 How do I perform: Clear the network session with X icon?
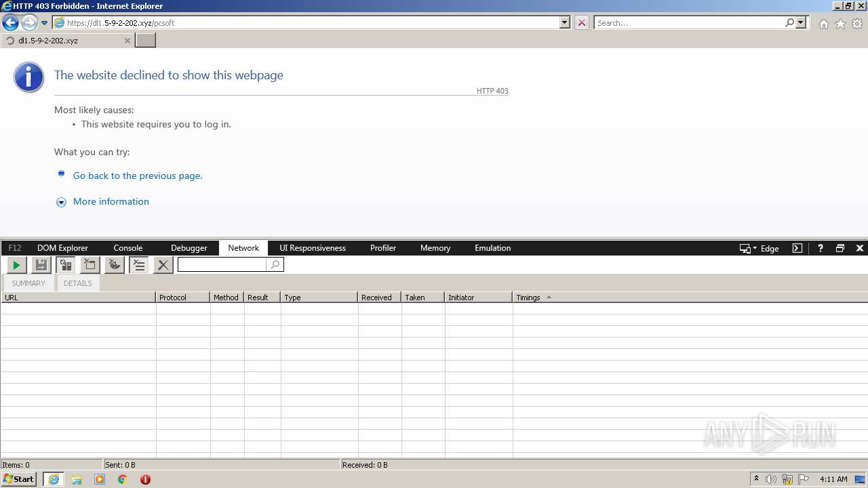[163, 265]
